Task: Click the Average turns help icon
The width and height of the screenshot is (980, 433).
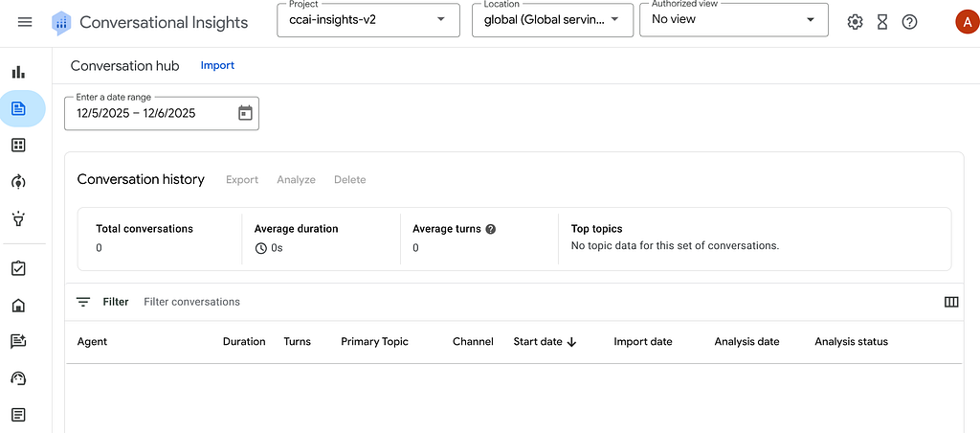Action: (491, 229)
